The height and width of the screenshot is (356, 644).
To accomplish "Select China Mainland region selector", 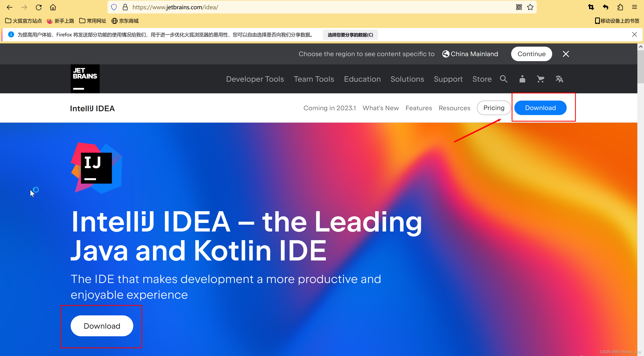I will [470, 54].
